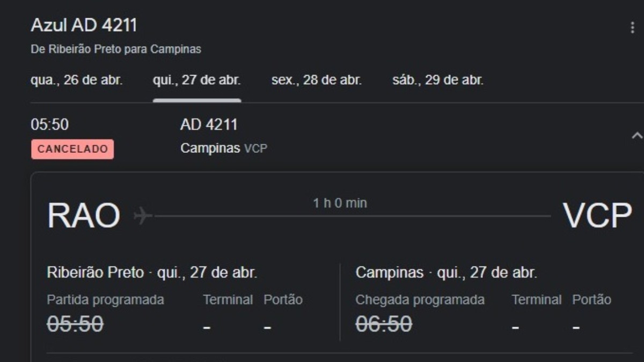Click the airplane icon on the route line
Image resolution: width=644 pixels, height=362 pixels.
pyautogui.click(x=141, y=215)
